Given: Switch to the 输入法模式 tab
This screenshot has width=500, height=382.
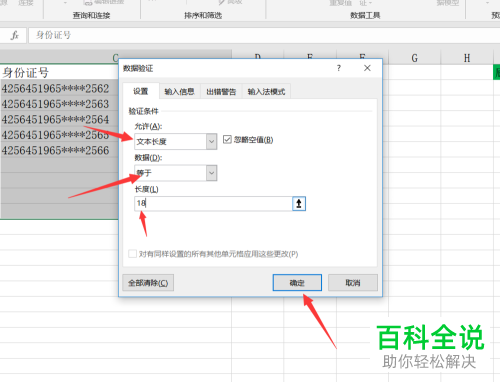Looking at the screenshot, I should click(266, 92).
